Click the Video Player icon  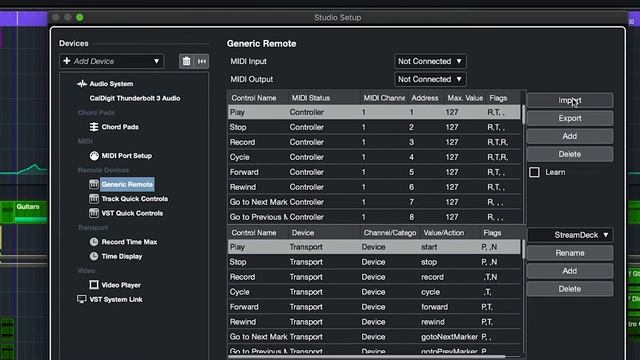94,284
